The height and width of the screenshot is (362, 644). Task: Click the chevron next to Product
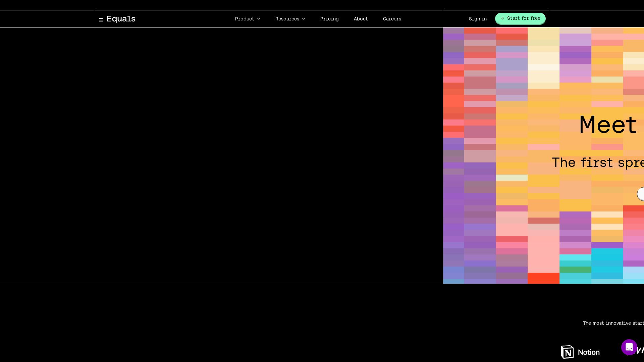click(x=258, y=19)
